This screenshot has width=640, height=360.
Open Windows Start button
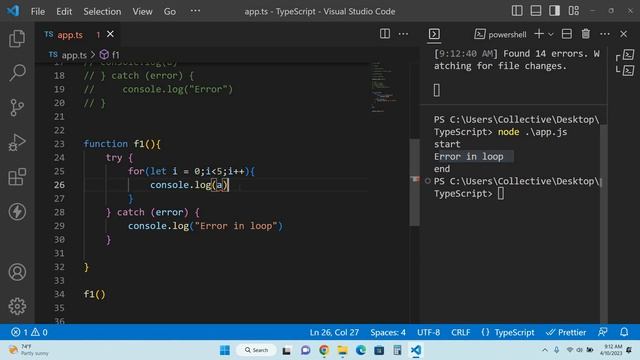click(x=225, y=350)
